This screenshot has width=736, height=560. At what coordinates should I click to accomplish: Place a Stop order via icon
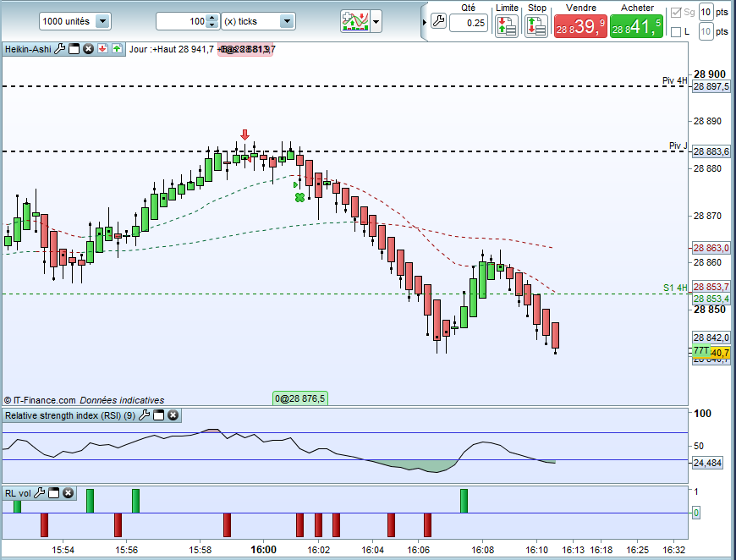coord(536,26)
